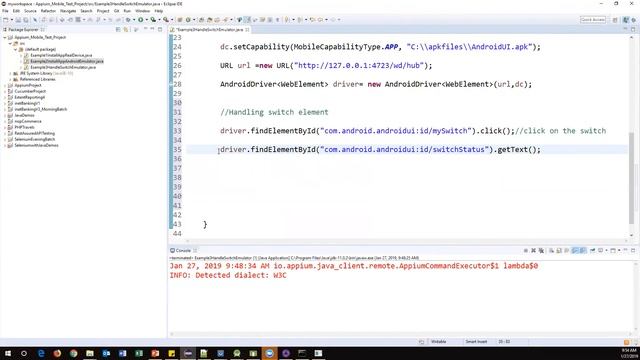Open the Eclipse taskbar icon
This screenshot has height=360, width=640.
(188, 353)
